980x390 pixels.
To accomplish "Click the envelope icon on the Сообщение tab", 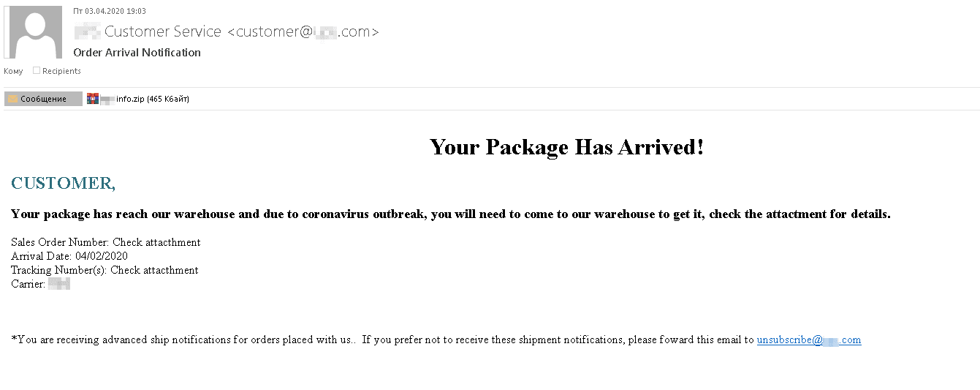I will (x=12, y=99).
